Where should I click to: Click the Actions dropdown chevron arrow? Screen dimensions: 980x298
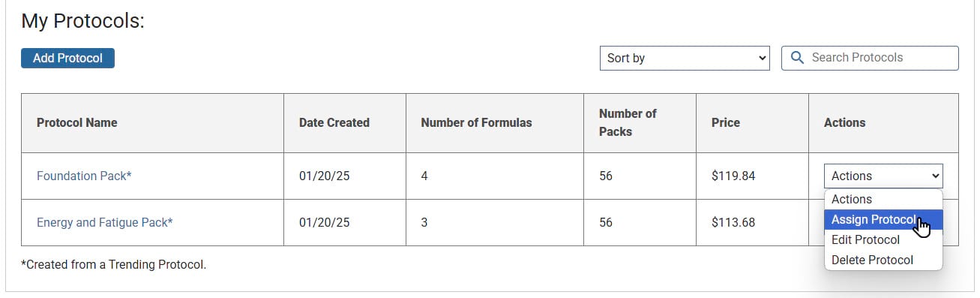click(x=935, y=176)
